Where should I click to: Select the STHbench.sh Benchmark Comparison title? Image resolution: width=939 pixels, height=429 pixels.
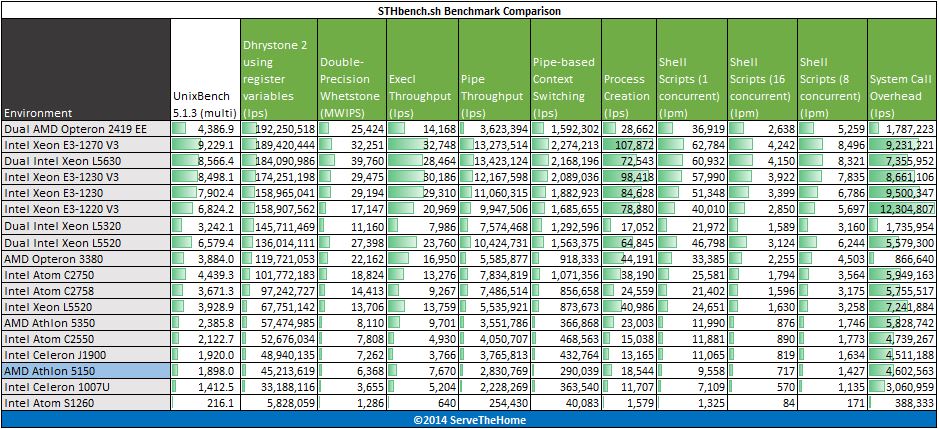469,10
